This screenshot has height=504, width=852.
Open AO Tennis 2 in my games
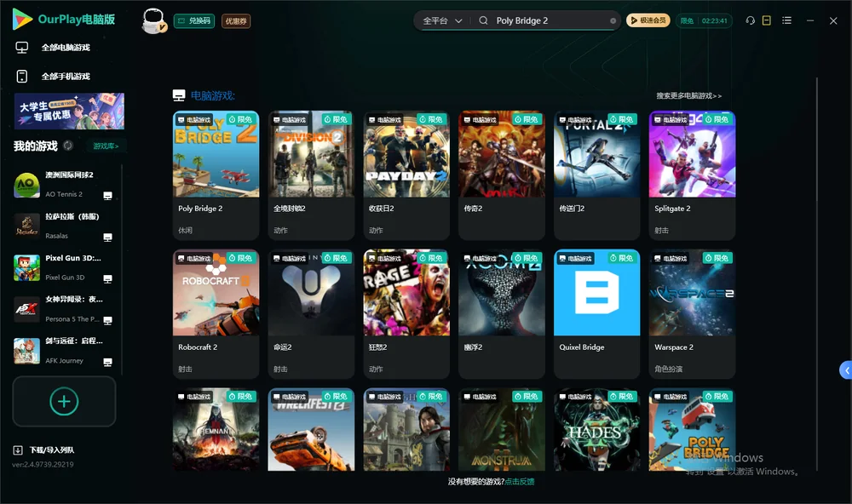tap(64, 185)
